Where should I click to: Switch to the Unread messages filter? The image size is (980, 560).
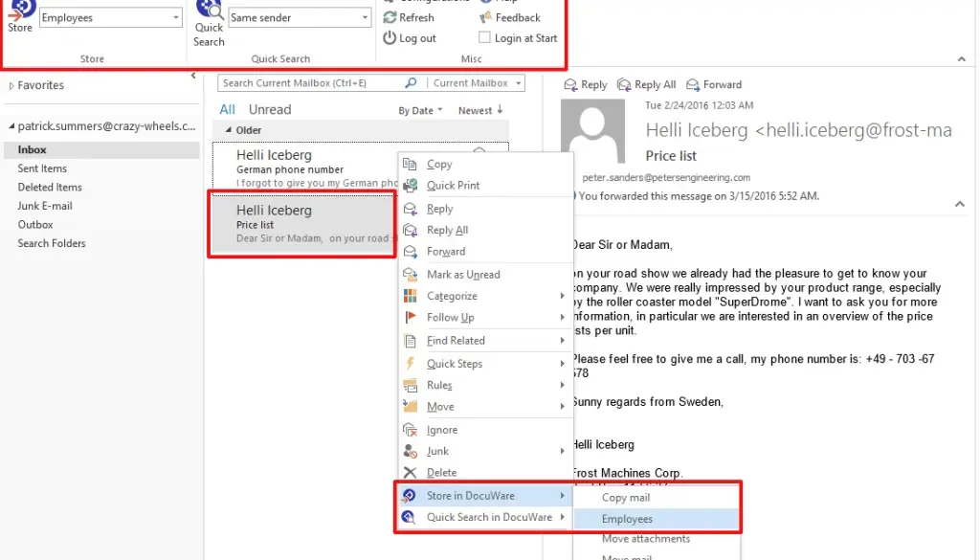[270, 109]
